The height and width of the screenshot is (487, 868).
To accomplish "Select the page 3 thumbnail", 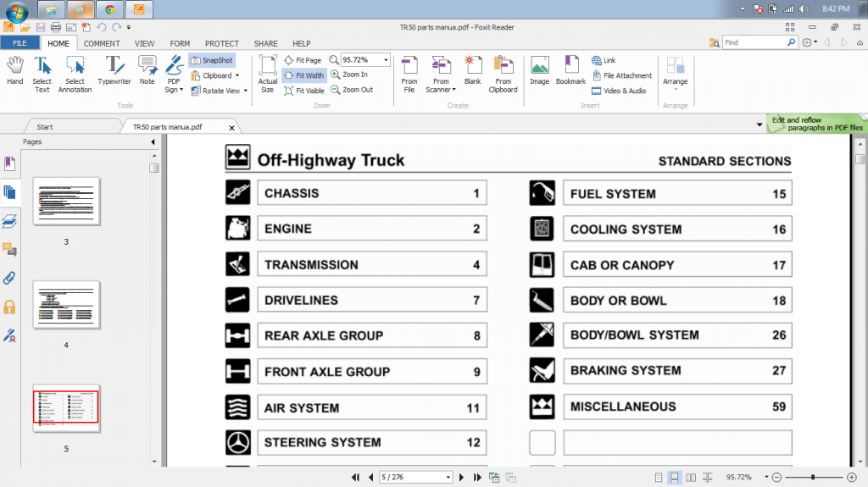I will 66,202.
